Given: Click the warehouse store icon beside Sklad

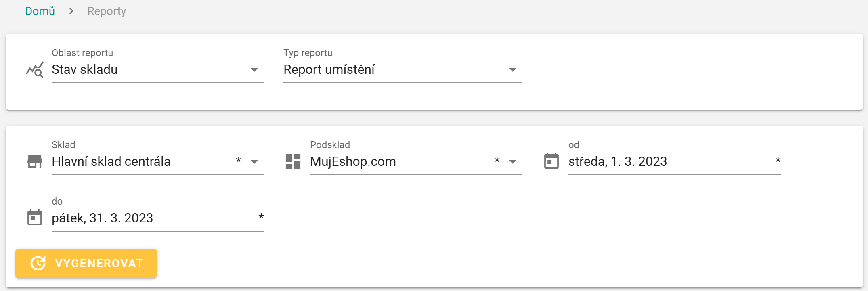Looking at the screenshot, I should point(35,161).
